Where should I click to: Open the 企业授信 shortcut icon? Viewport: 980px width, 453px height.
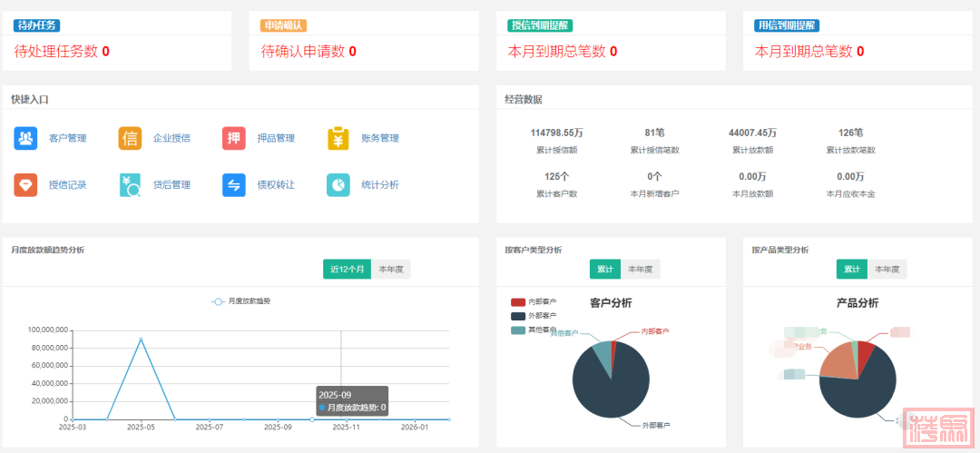pyautogui.click(x=130, y=138)
